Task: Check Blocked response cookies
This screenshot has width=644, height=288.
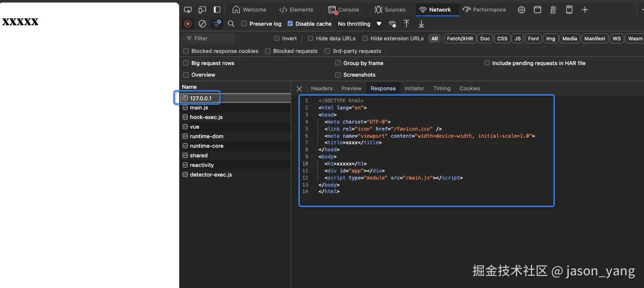Action: pos(186,51)
